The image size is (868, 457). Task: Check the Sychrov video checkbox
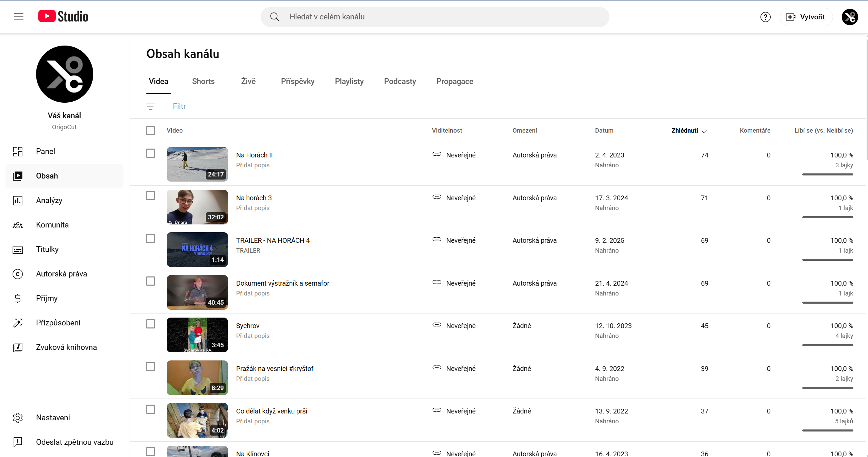point(150,324)
